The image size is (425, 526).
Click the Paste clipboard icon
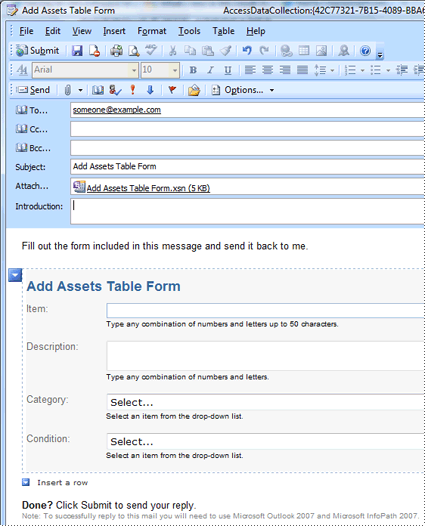[208, 51]
